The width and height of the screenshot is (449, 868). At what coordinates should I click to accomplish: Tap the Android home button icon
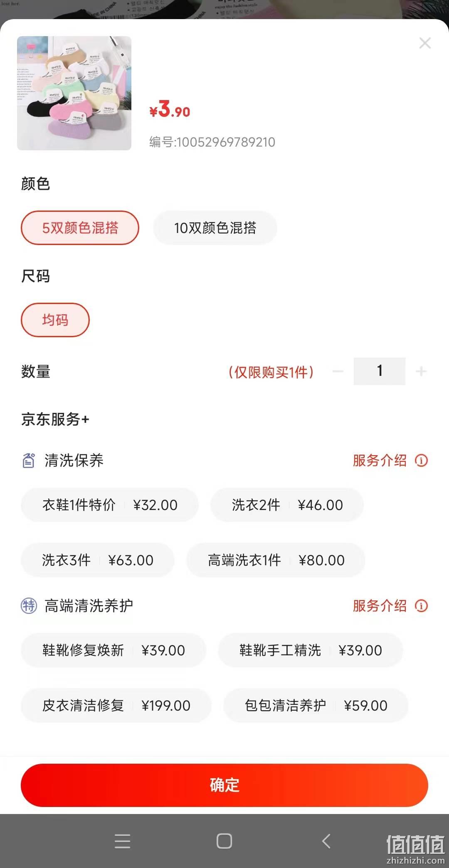click(224, 841)
